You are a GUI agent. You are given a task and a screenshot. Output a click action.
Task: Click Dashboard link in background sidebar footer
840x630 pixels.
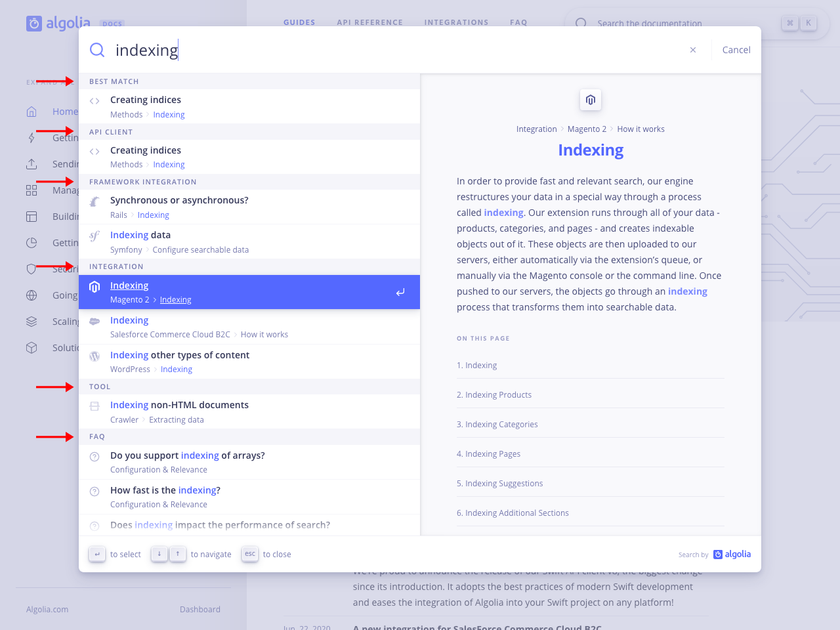click(200, 610)
